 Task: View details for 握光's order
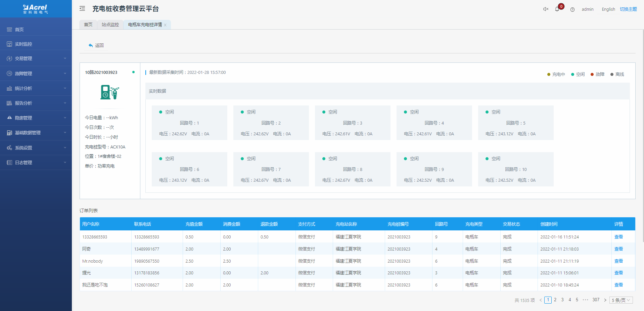[x=618, y=273]
